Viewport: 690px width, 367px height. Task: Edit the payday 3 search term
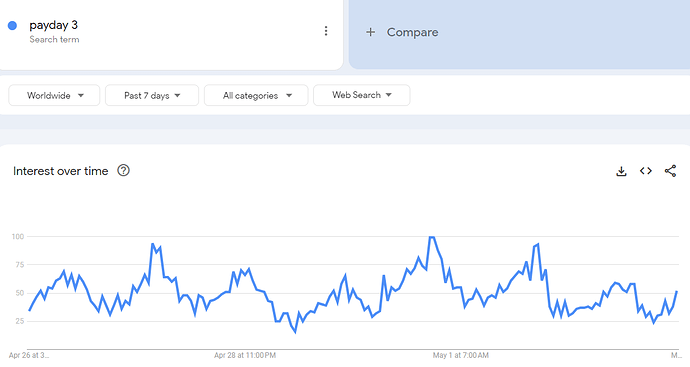(x=53, y=25)
